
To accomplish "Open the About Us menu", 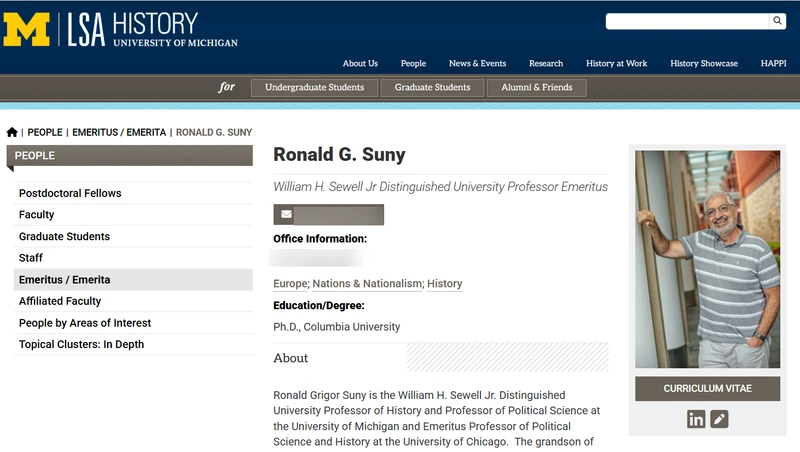I will tap(360, 63).
